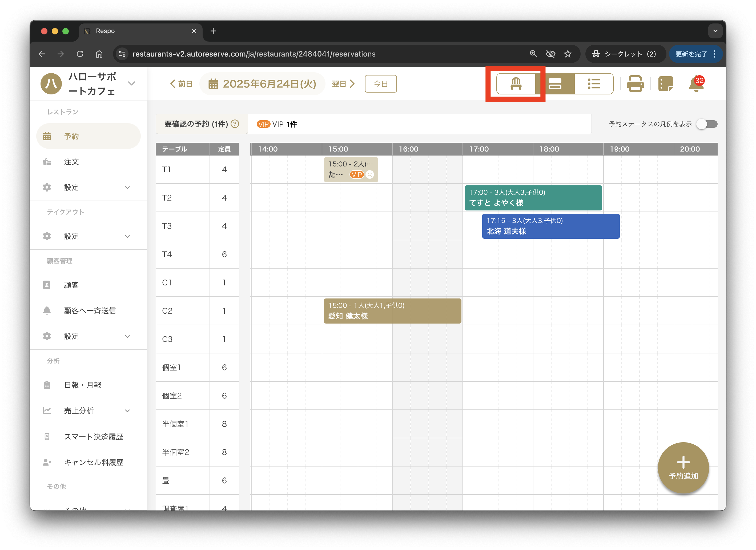
Task: Click the help question mark beside 要確認の予約
Action: click(x=235, y=124)
